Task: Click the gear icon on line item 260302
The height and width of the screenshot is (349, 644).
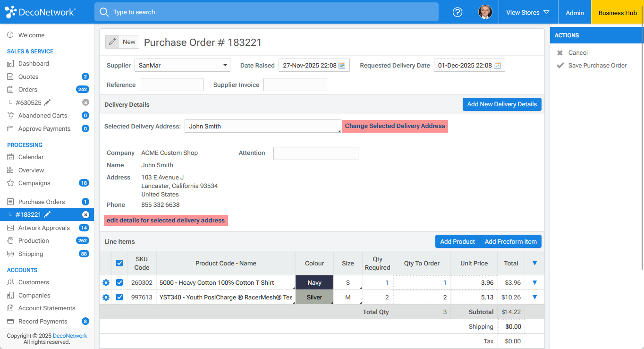Action: 106,282
